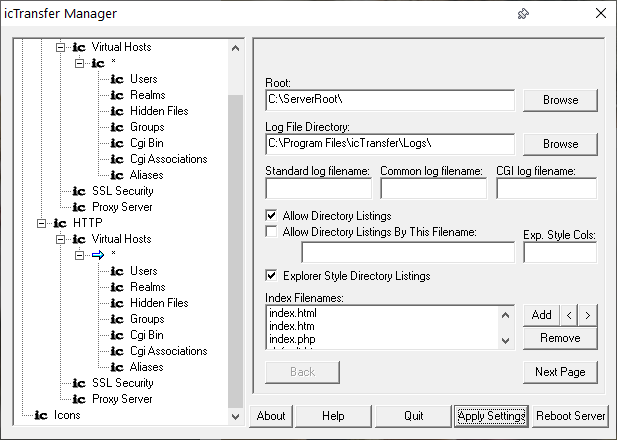Viewport: 617px width, 440px height.
Task: Click the ic icon of Cgi Bin under HTTP host
Action: (x=117, y=335)
